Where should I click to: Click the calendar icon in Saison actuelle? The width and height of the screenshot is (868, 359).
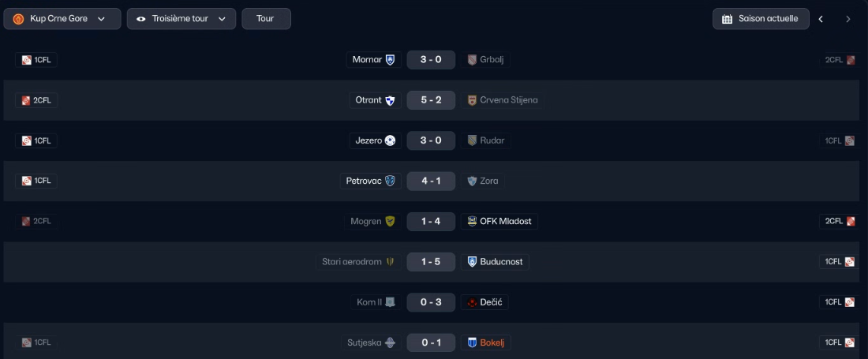click(x=728, y=19)
